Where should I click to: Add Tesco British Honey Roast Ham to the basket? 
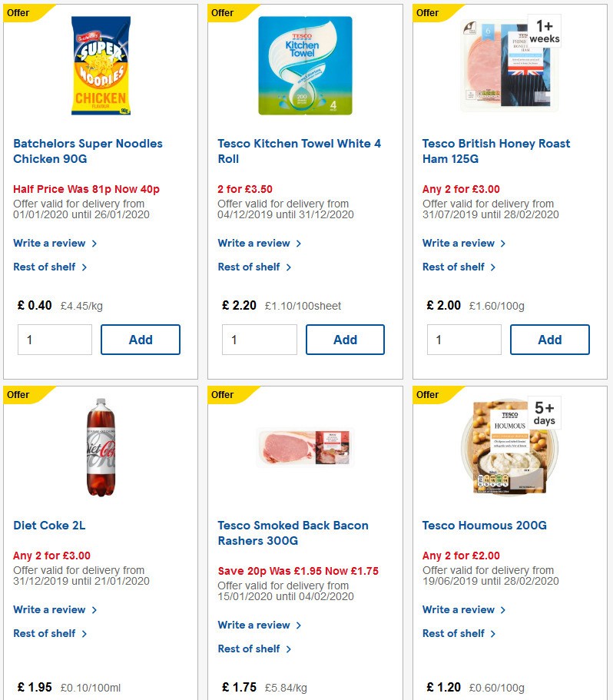[549, 339]
